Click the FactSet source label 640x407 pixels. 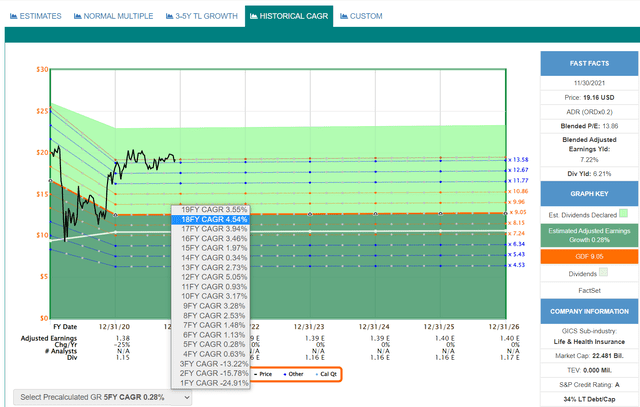coord(589,291)
